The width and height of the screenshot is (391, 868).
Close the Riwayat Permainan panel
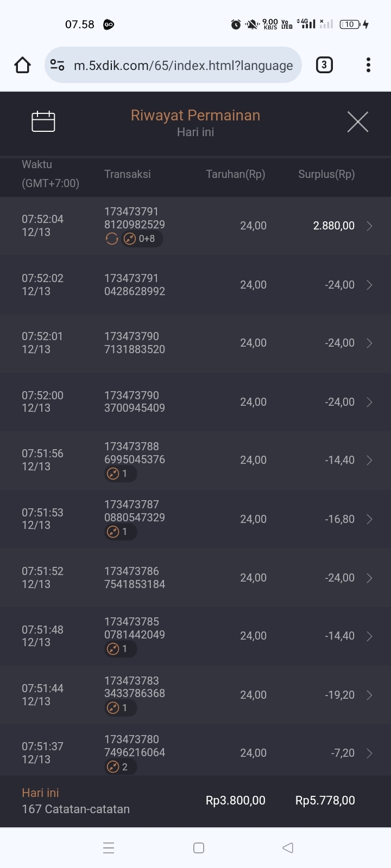click(x=357, y=122)
